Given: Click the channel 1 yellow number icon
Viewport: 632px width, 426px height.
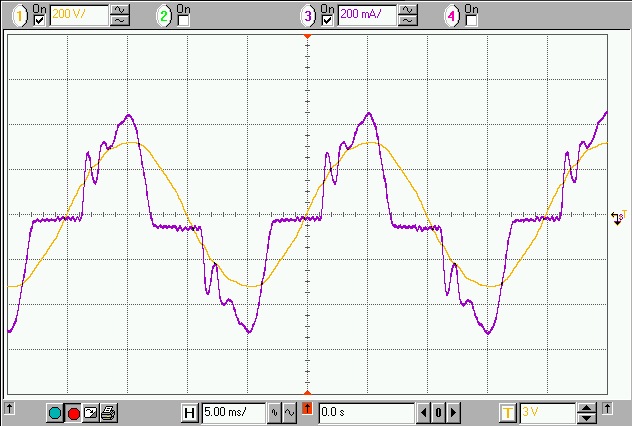Looking at the screenshot, I should (19, 16).
